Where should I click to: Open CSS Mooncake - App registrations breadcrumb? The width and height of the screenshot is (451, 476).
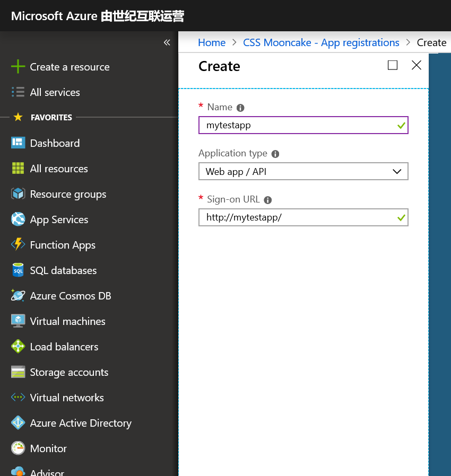point(321,42)
